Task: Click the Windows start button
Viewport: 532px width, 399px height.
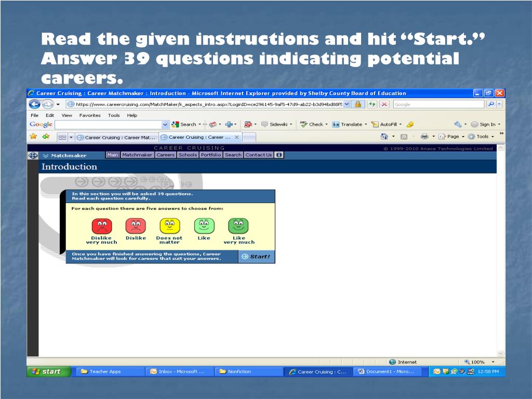Action: point(49,371)
